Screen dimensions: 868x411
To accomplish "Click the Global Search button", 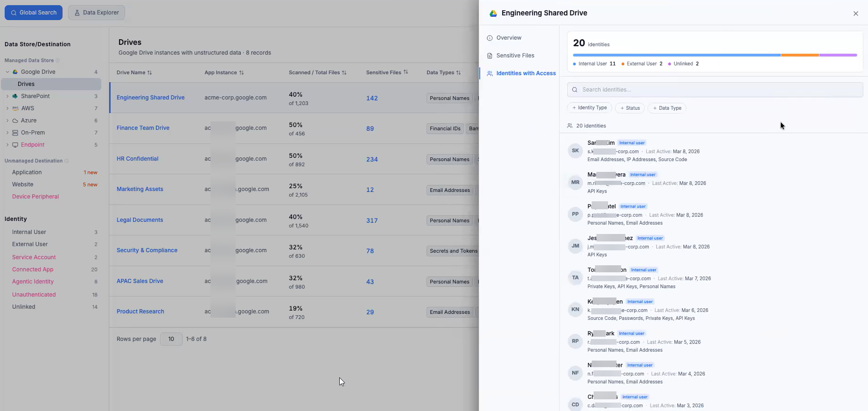I will (x=34, y=13).
